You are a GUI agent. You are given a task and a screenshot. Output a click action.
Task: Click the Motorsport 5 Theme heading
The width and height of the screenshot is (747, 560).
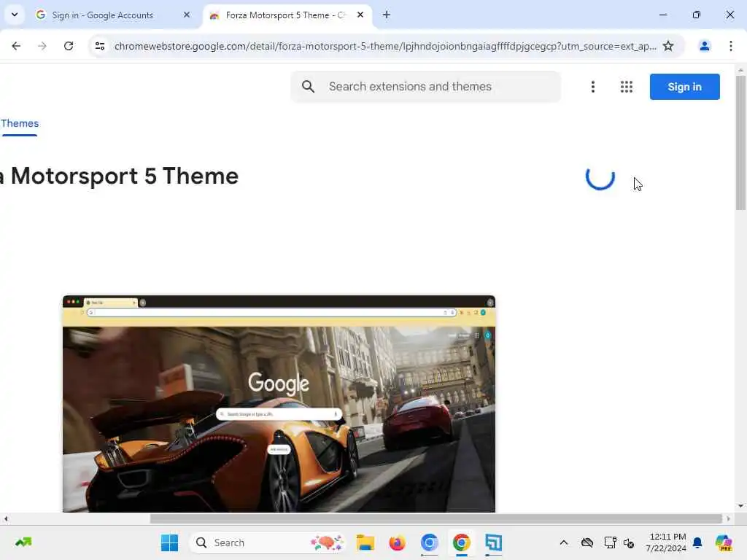coord(119,176)
